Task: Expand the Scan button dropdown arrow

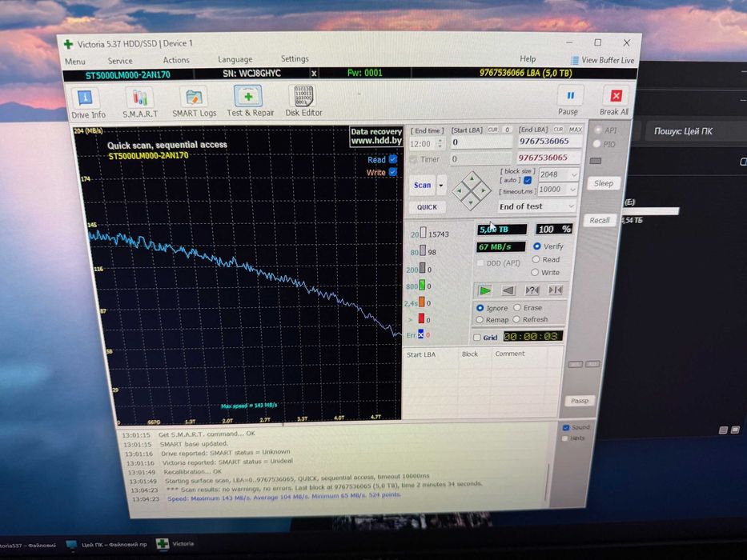Action: point(441,186)
